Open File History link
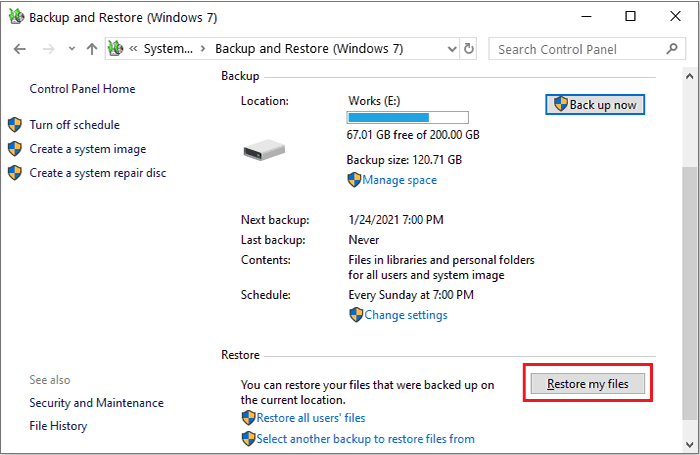The height and width of the screenshot is (455, 700). tap(58, 426)
